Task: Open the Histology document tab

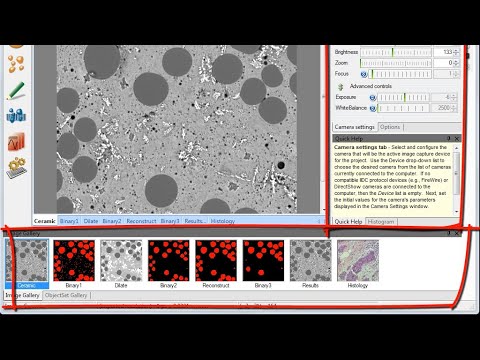Action: click(223, 221)
